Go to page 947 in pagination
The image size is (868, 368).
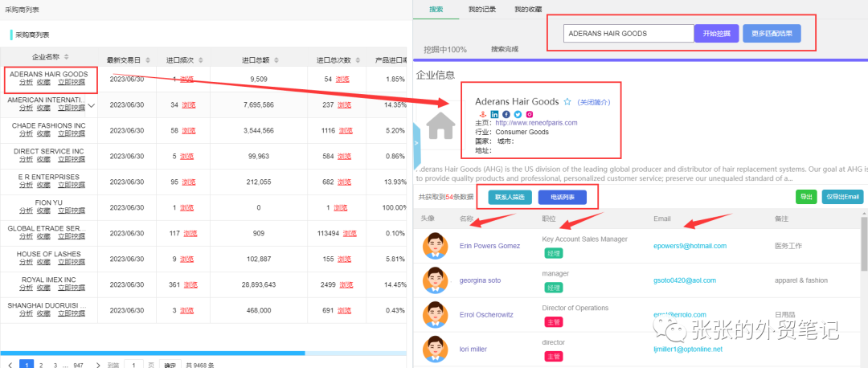[79, 366]
